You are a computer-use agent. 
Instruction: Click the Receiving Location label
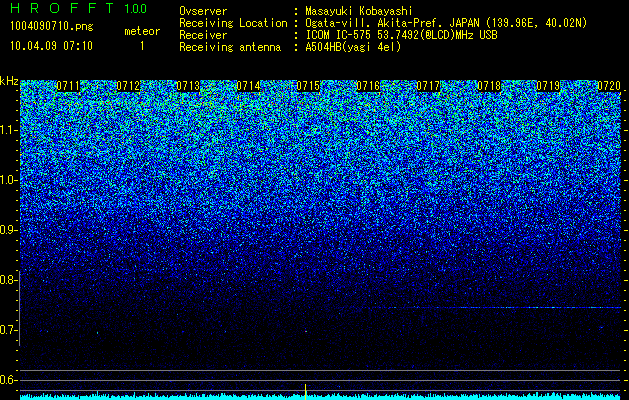[233, 24]
